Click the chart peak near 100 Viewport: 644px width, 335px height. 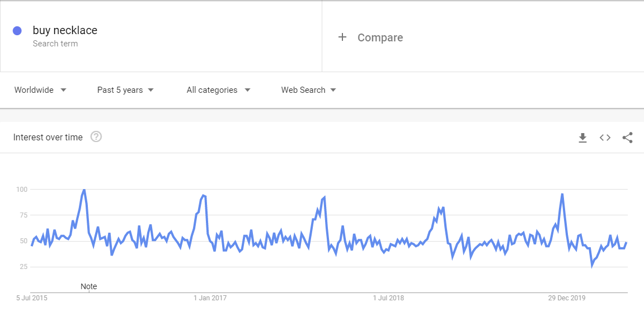tap(84, 190)
